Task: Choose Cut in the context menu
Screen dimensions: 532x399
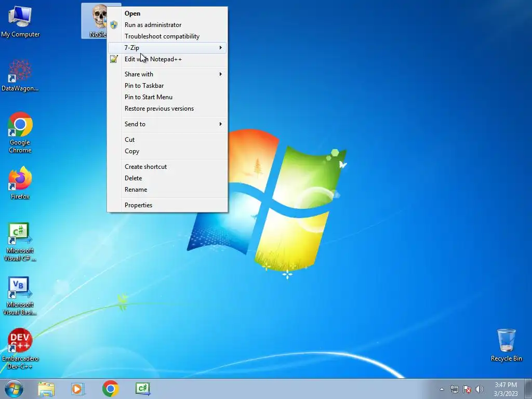Action: pos(167,139)
